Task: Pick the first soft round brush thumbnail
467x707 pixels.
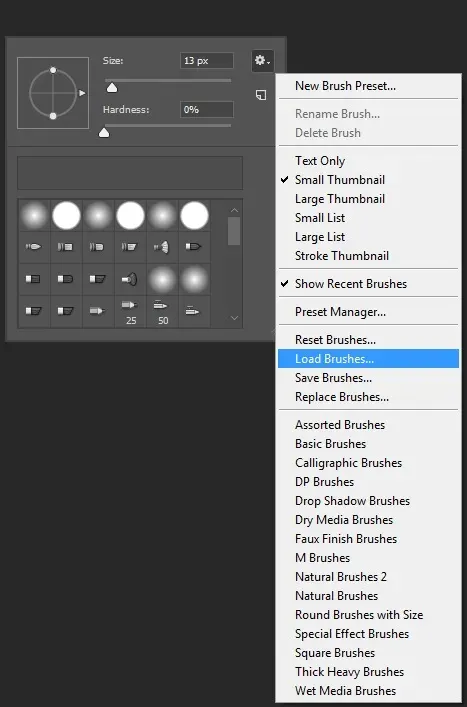Action: click(x=34, y=216)
